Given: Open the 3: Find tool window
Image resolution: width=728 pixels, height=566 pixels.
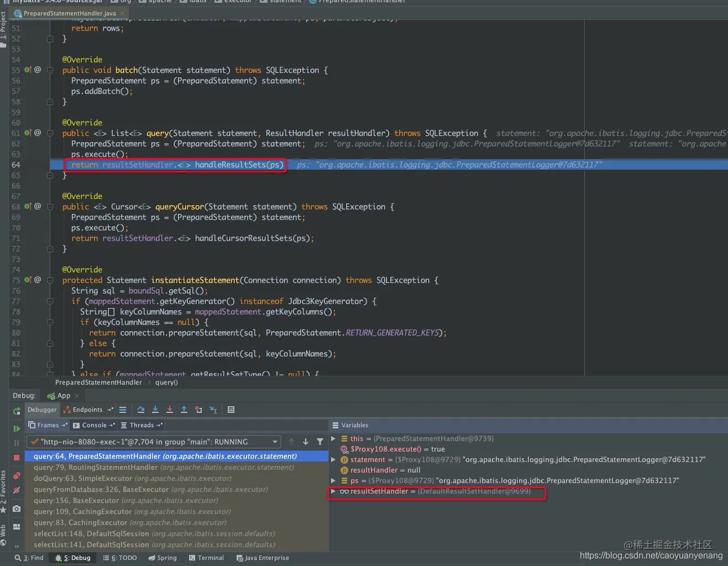Looking at the screenshot, I should (x=29, y=558).
